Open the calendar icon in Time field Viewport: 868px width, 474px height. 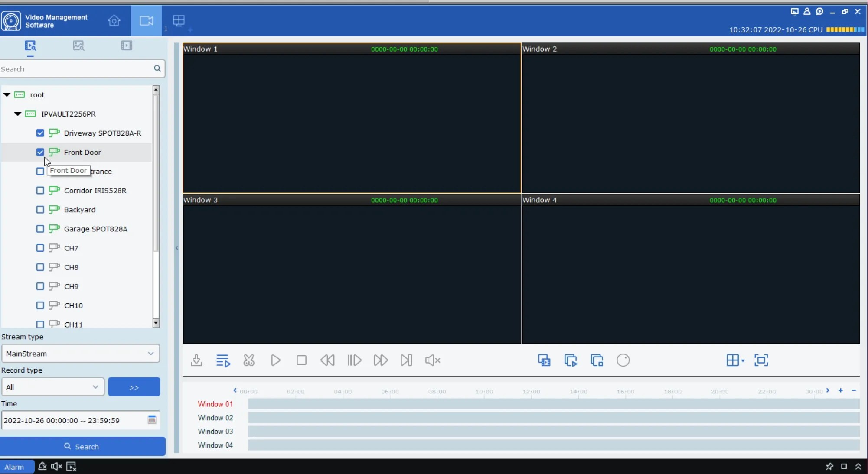point(152,420)
